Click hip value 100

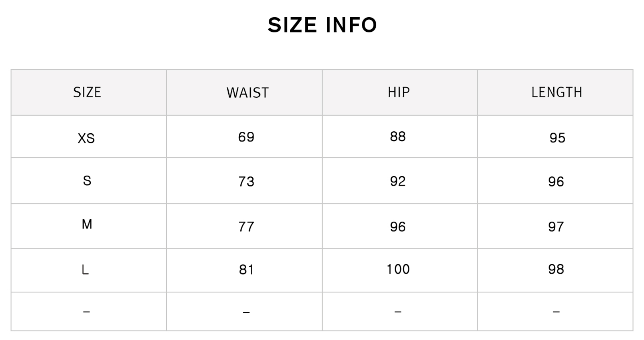pyautogui.click(x=398, y=269)
